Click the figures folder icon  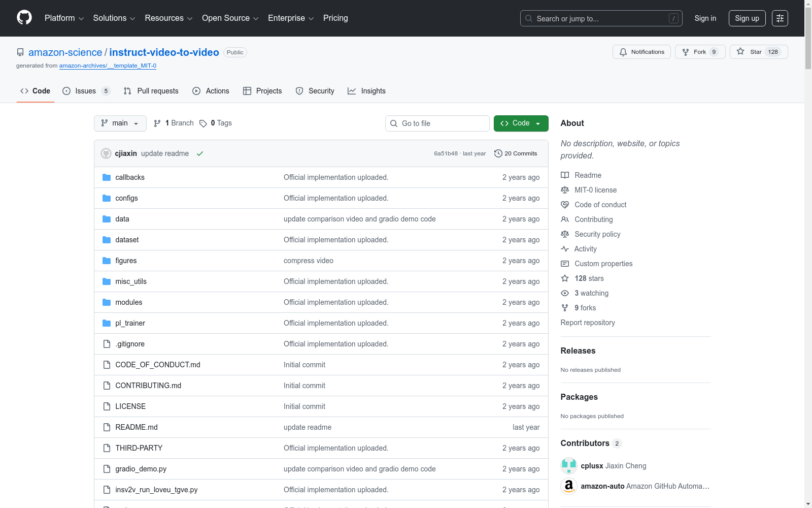click(x=107, y=261)
